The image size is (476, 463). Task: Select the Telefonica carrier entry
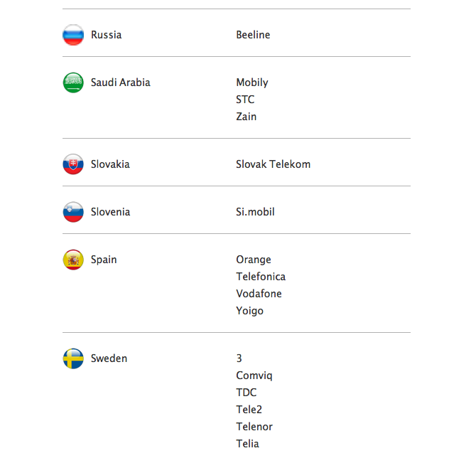point(261,277)
